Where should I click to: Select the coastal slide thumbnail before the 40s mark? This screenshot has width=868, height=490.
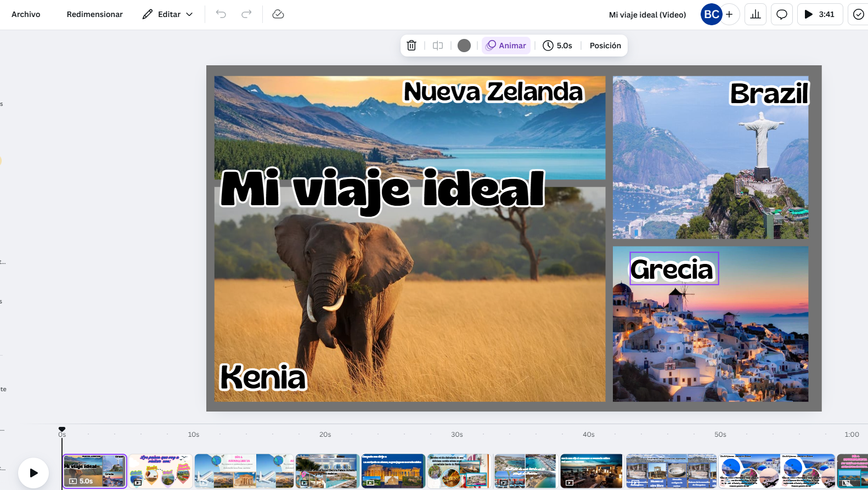click(525, 471)
